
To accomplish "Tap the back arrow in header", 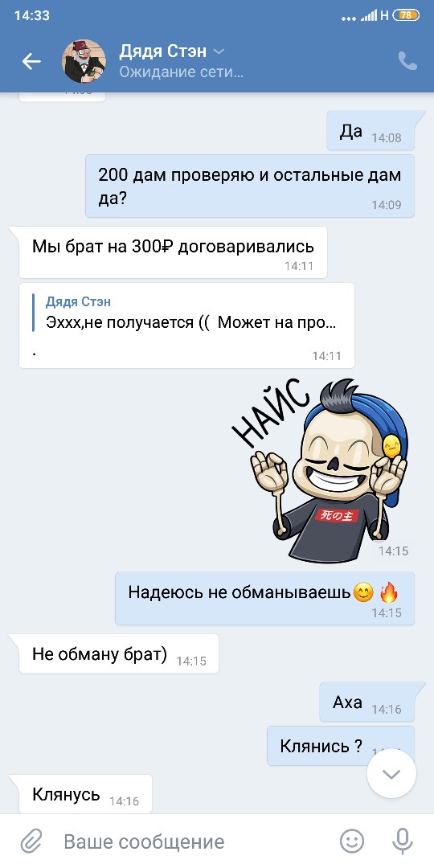I will click(x=31, y=61).
